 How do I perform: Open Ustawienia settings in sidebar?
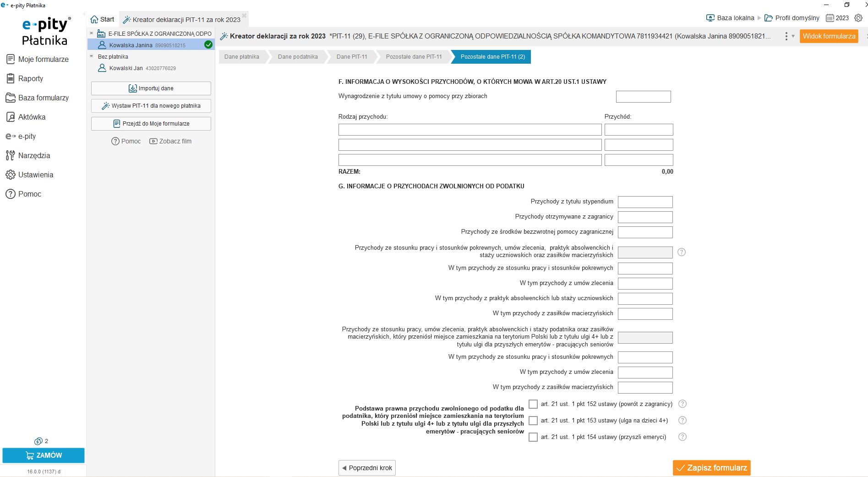(30, 175)
